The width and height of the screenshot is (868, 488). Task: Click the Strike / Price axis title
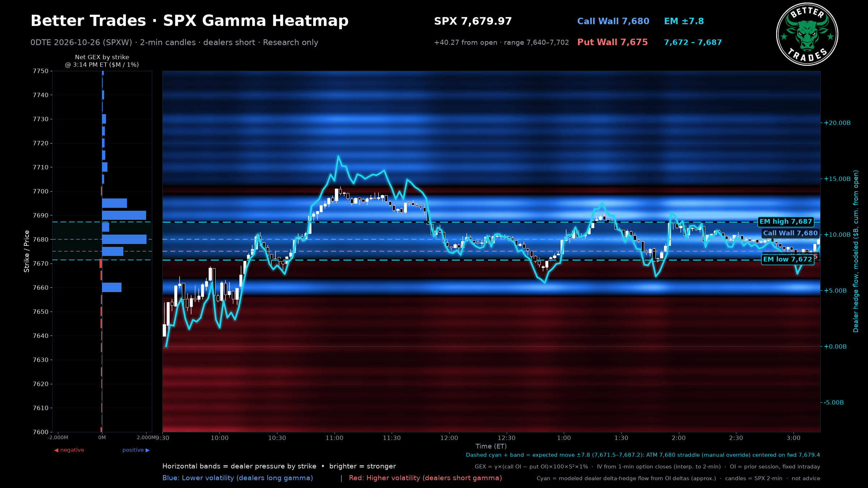[x=26, y=251]
